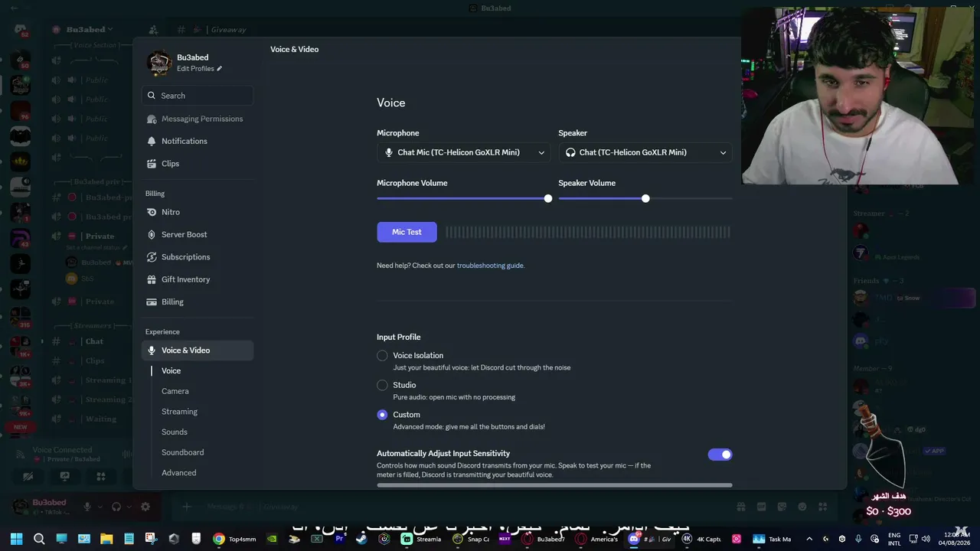Click the settings Search field

(198, 96)
